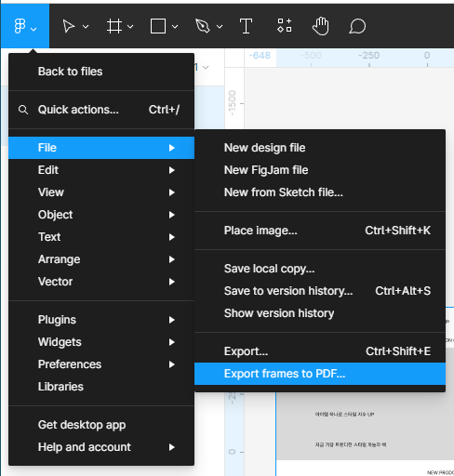Open the Help and account submenu arrow

[171, 447]
